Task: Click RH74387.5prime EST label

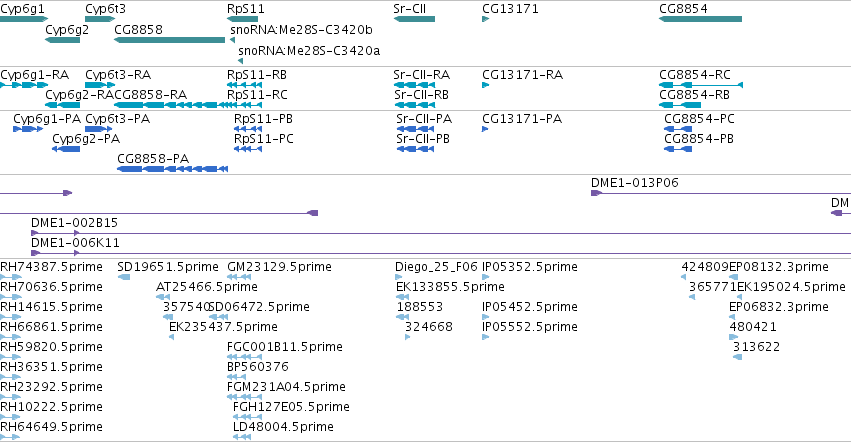Action: (51, 267)
